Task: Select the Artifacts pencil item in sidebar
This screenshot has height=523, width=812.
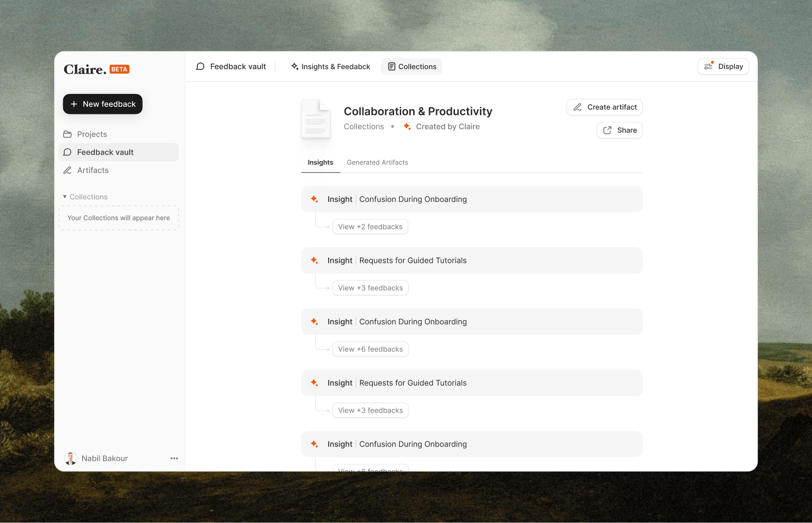Action: click(92, 170)
